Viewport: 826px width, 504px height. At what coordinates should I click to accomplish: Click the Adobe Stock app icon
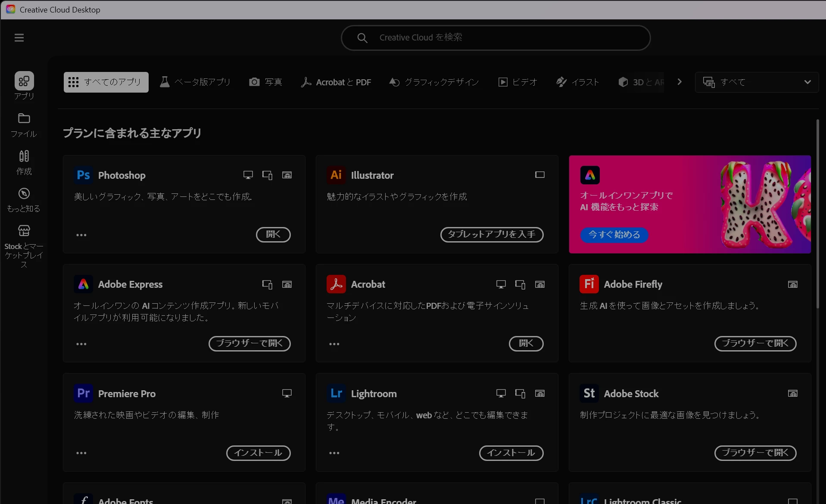tap(589, 393)
